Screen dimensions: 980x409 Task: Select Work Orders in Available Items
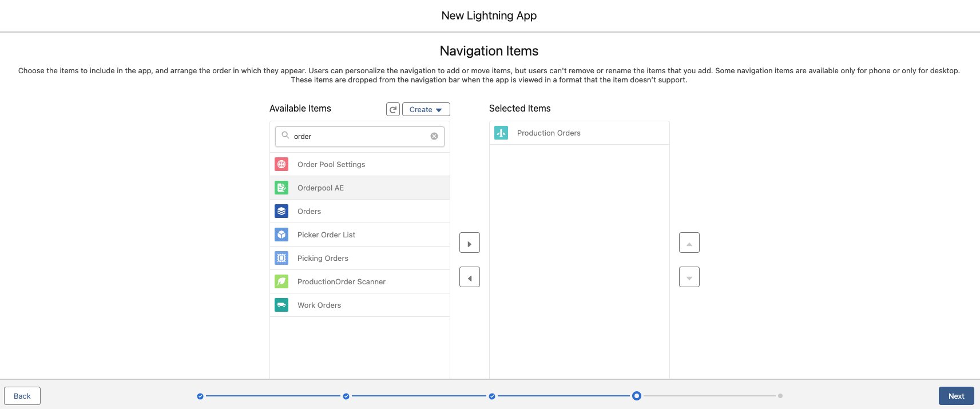point(319,305)
